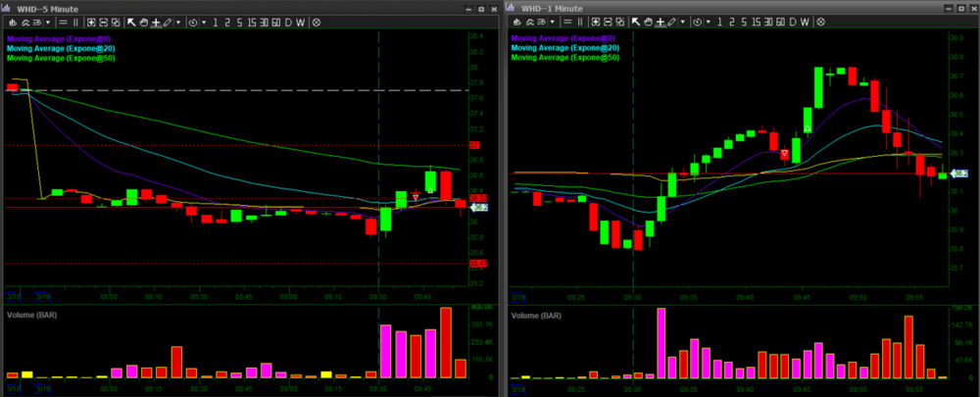Set 1 Minute chart to Daily (D) interval
This screenshot has height=397, width=980.
coord(794,22)
